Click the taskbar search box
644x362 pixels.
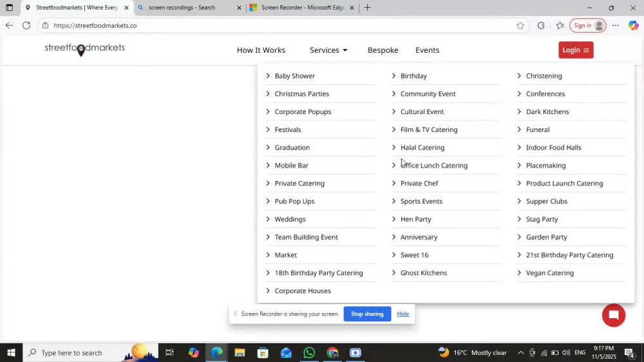90,352
